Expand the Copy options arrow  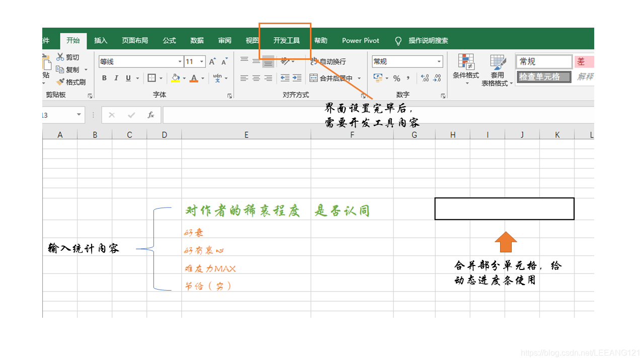click(86, 70)
